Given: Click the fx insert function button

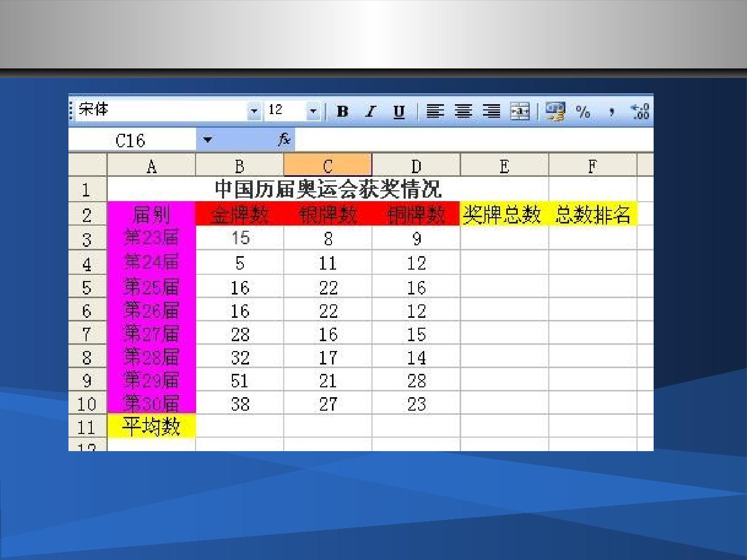Looking at the screenshot, I should (x=284, y=139).
